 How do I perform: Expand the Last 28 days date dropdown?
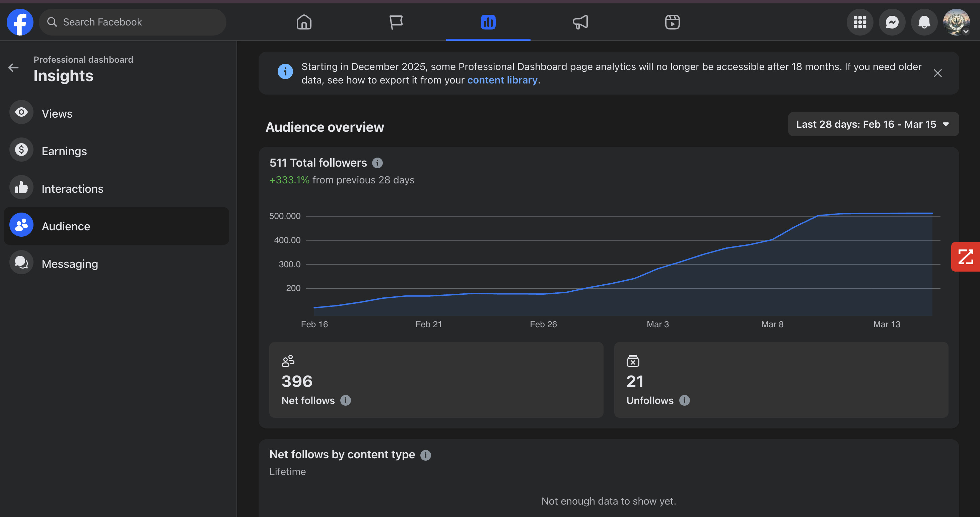[873, 124]
